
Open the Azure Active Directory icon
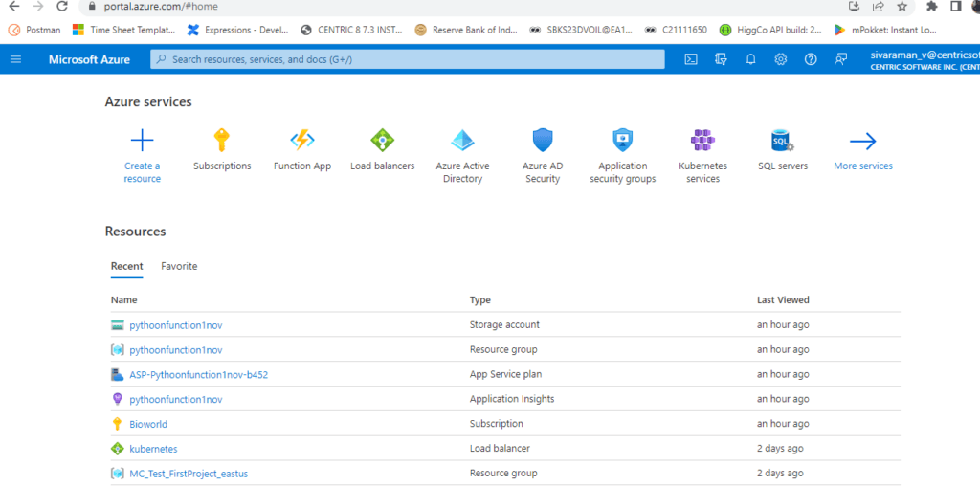pos(462,141)
